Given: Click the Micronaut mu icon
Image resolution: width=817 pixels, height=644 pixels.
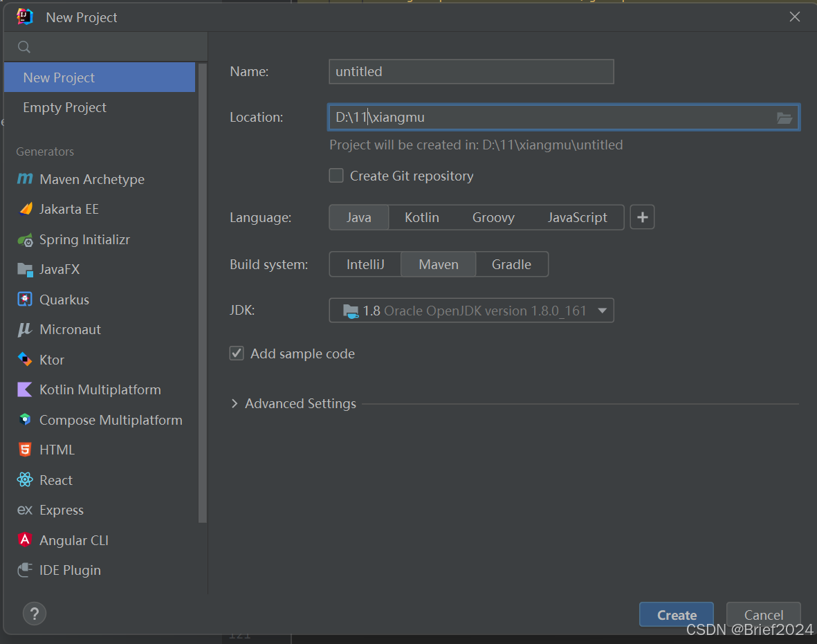Looking at the screenshot, I should click(25, 330).
